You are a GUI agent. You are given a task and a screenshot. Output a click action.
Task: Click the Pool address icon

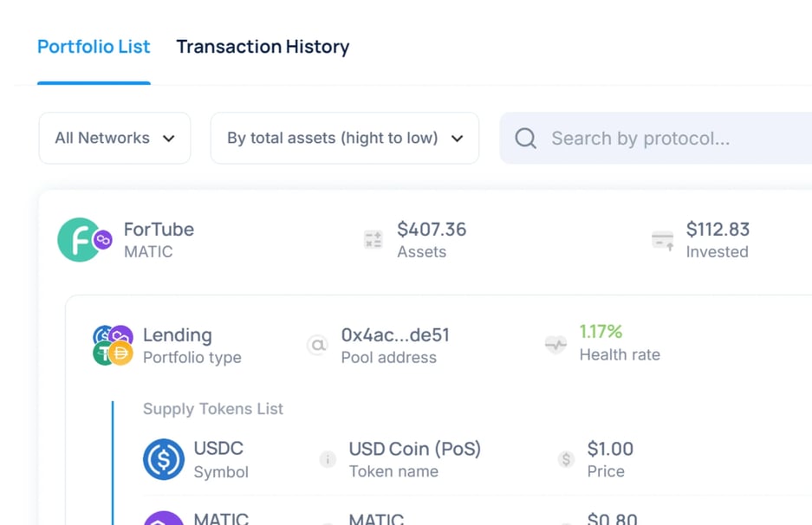point(318,345)
